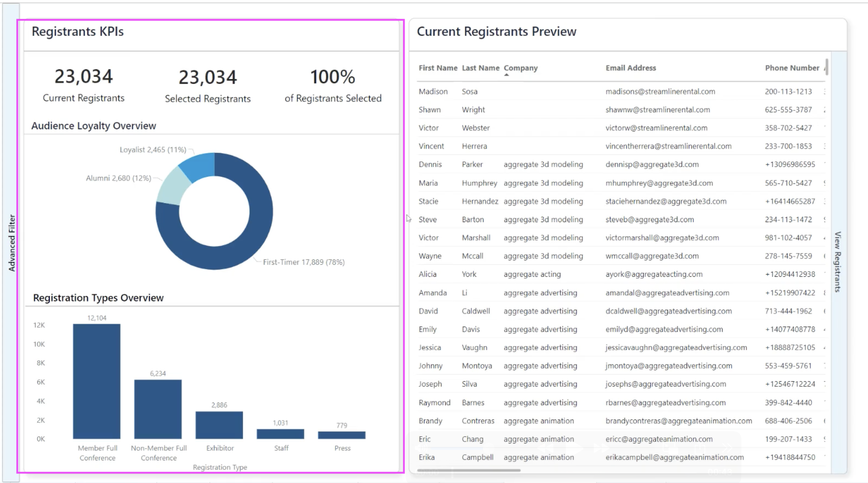Click email mhumphrey@aggregate3d.com
The image size is (868, 483).
[659, 183]
